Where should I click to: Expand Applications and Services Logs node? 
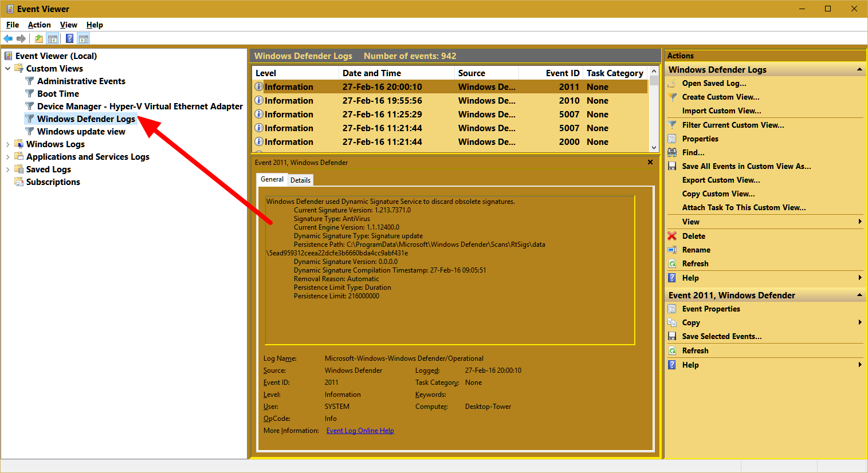[7, 157]
